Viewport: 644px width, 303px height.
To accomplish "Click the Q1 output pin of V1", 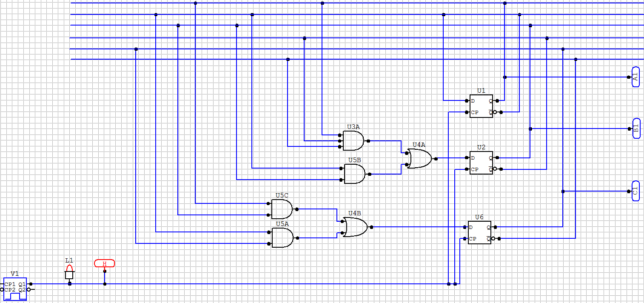I will (x=31, y=284).
